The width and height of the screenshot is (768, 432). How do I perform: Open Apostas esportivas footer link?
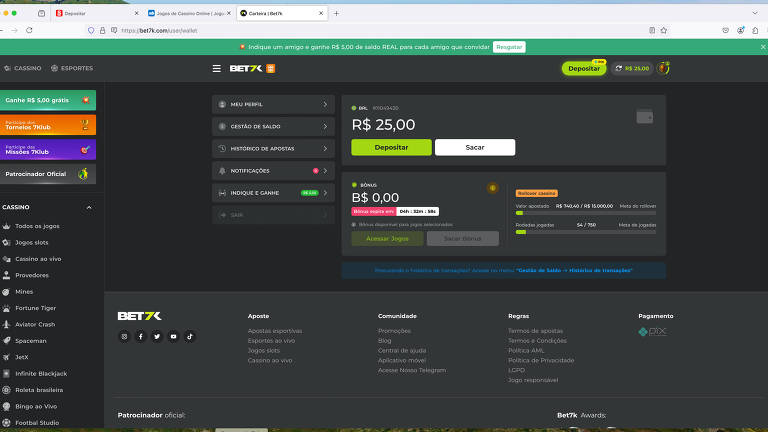click(x=275, y=331)
